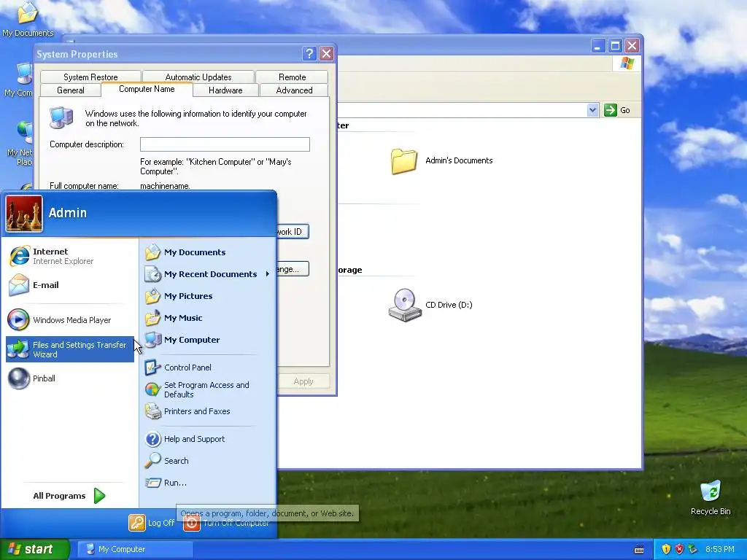Switch to the Remote tab
The width and height of the screenshot is (747, 560).
click(x=292, y=77)
